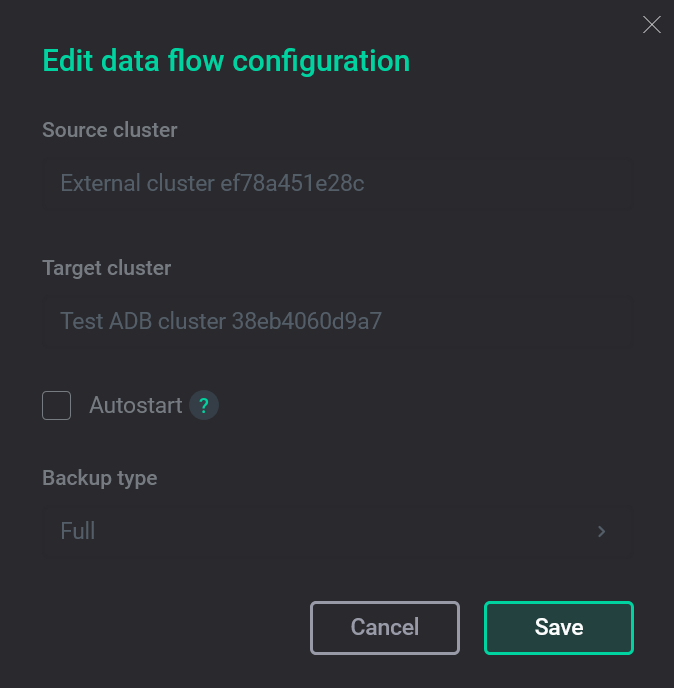Click the word 'Cancel' in the outlined button
Screen dimensions: 674x688
[384, 627]
